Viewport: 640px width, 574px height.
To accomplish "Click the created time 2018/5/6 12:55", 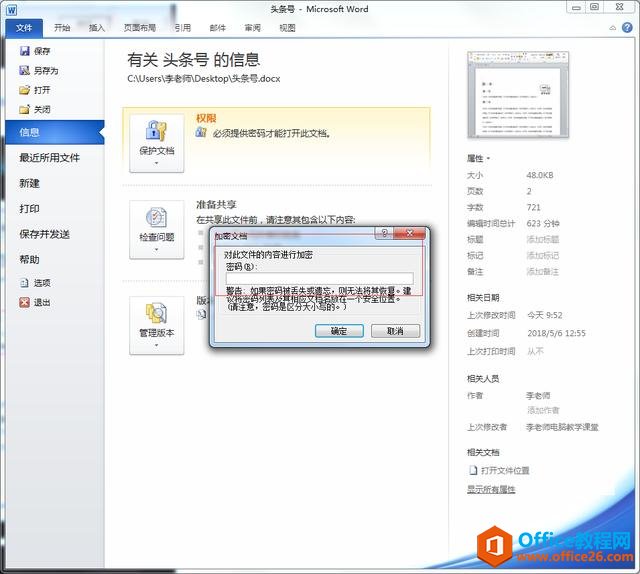I will [556, 333].
